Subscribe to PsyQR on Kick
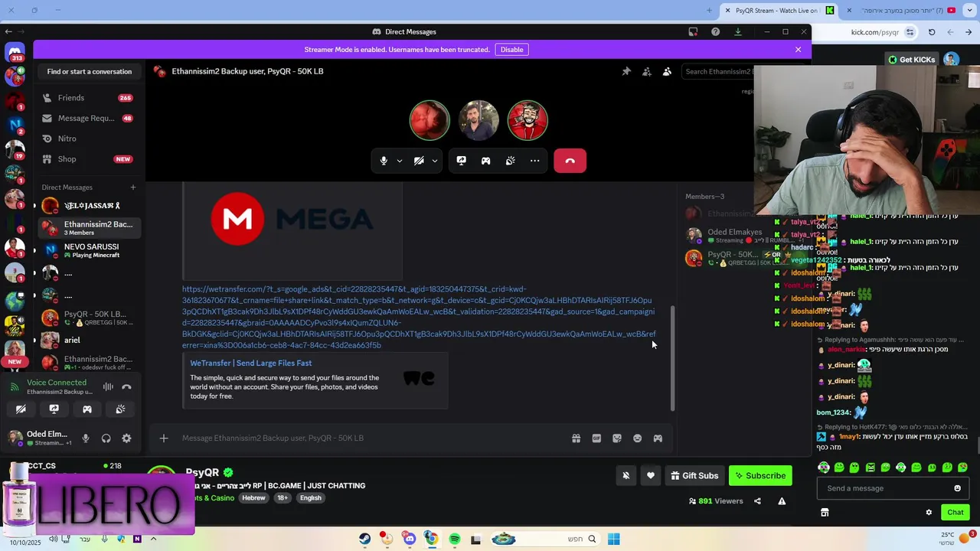 point(760,475)
